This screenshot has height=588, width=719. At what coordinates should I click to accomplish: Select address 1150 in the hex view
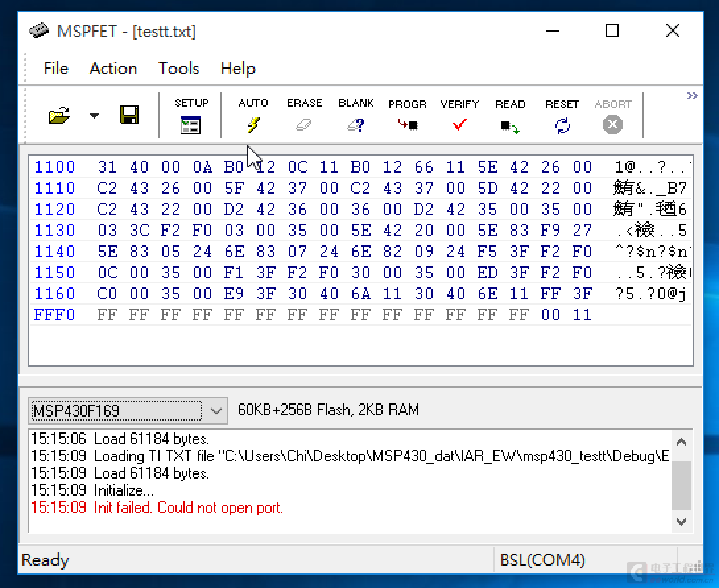(55, 272)
